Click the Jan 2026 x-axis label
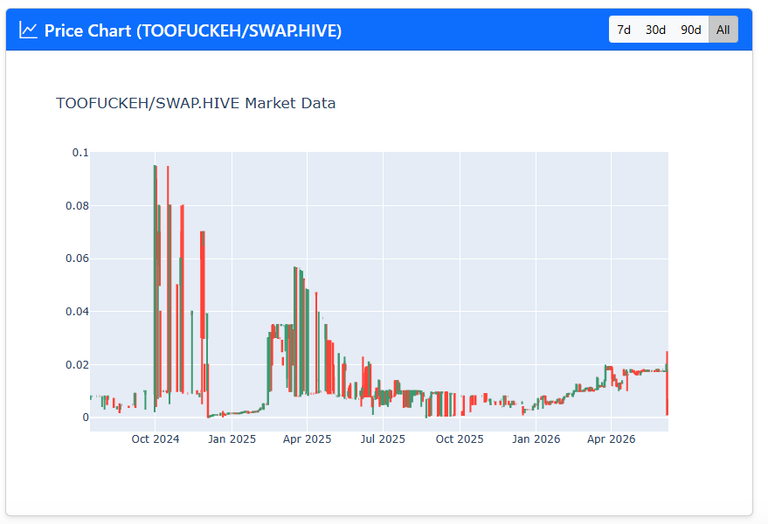The height and width of the screenshot is (524, 768). pyautogui.click(x=536, y=439)
